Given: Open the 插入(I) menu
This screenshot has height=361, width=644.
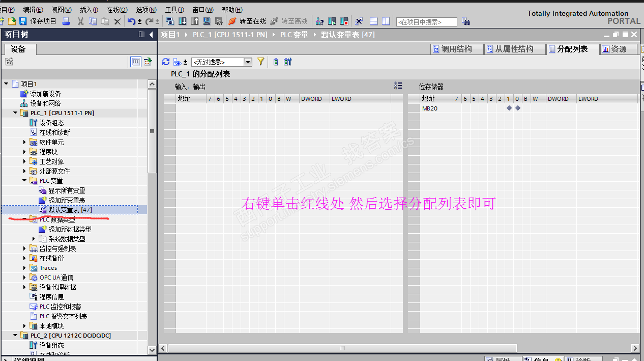Looking at the screenshot, I should 89,10.
